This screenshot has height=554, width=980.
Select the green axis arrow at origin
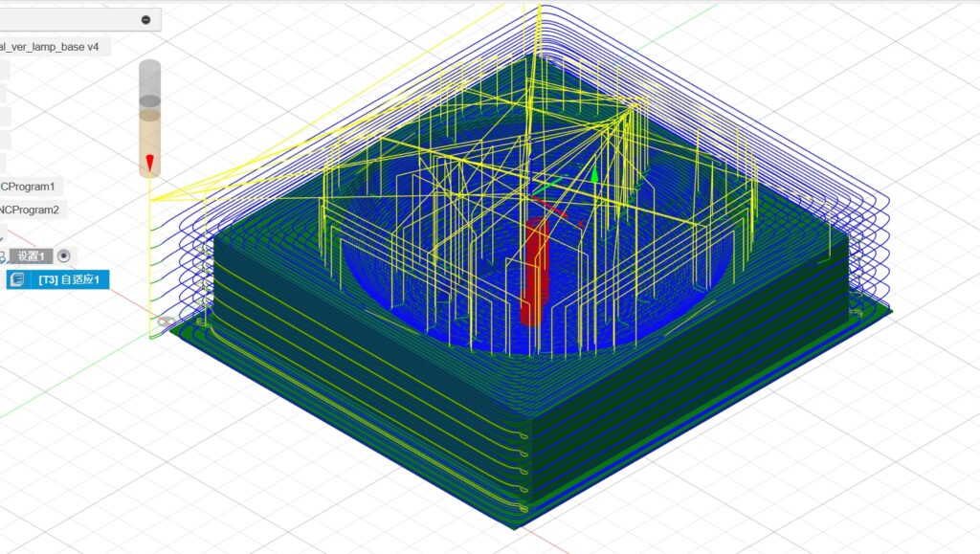[x=594, y=176]
